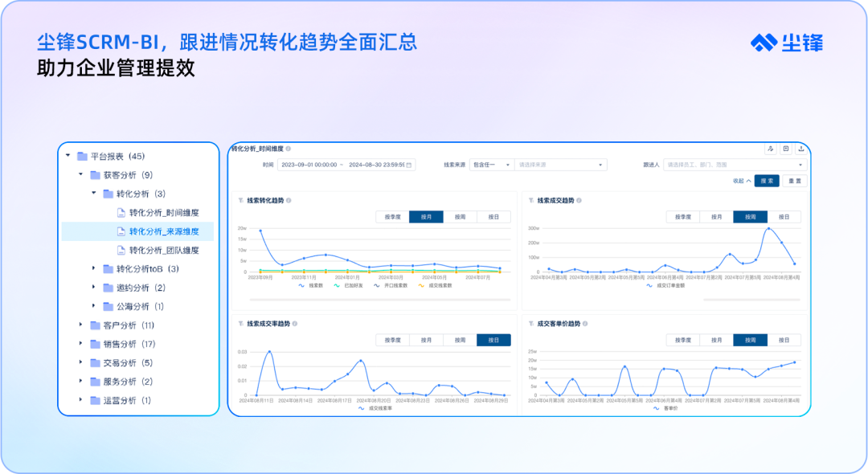Select 按季度 in 线索成交趋势 chart
Image resolution: width=868 pixels, height=474 pixels.
pyautogui.click(x=683, y=217)
